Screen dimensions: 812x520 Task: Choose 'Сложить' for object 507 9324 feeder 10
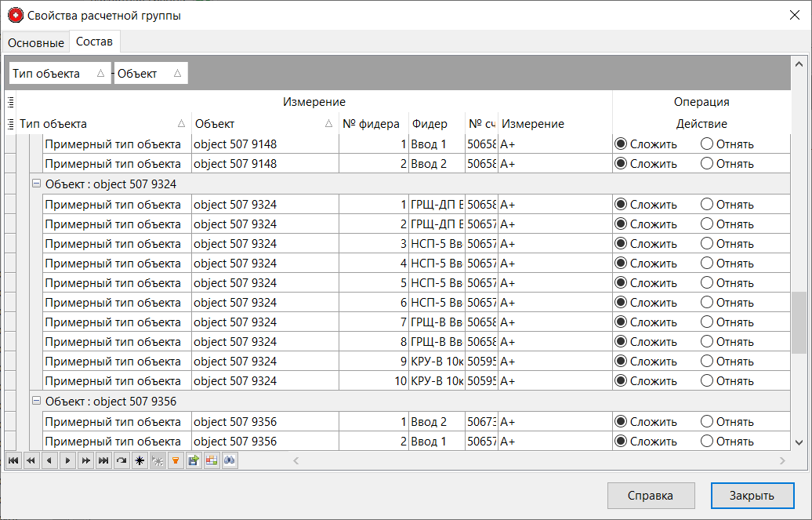622,381
